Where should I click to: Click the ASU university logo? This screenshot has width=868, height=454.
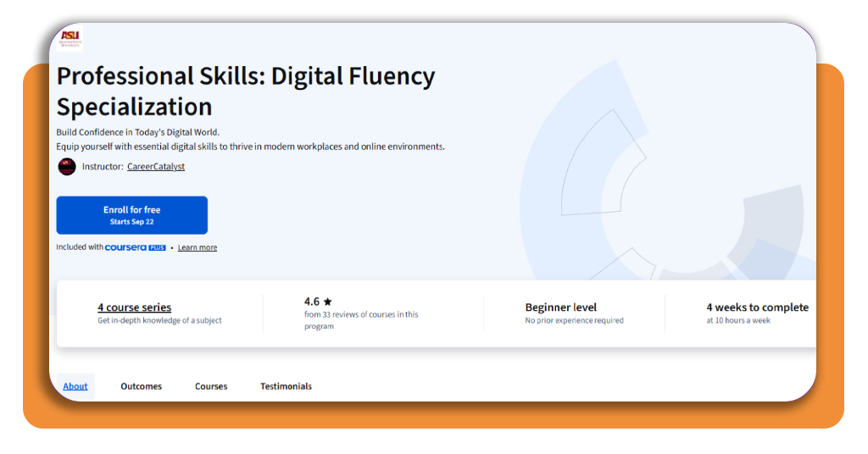tap(70, 38)
